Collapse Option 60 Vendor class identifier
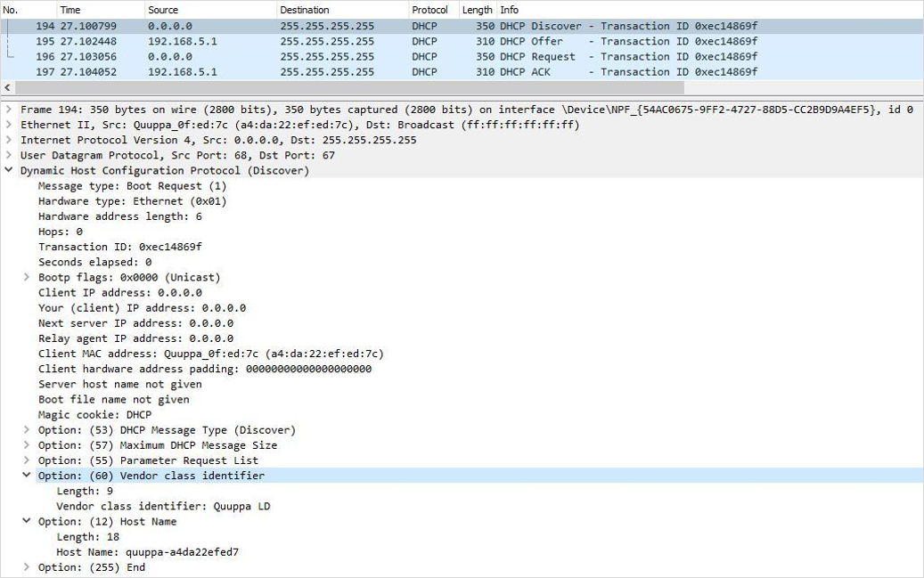The width and height of the screenshot is (924, 578). click(27, 475)
